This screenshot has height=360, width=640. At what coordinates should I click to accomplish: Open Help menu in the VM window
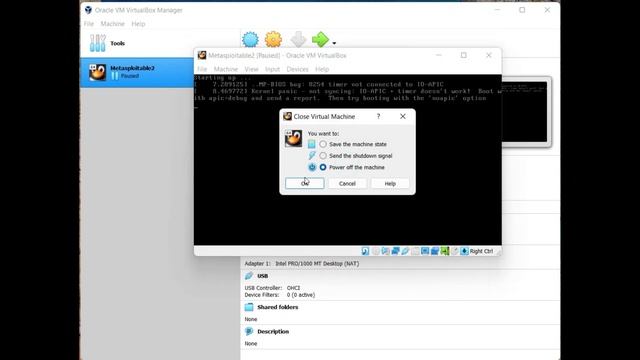tap(322, 69)
